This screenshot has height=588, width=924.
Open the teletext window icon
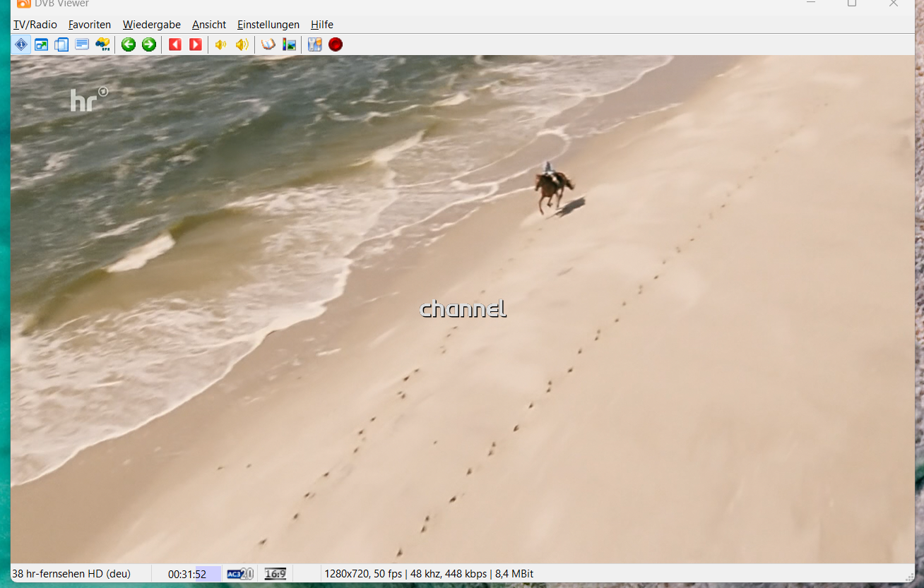click(82, 44)
